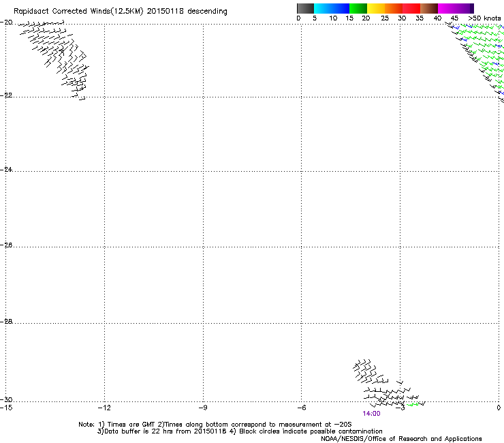Screen dimensions: 504x443
Task: Click the NOAA/NESDIS credit line
Action: (x=401, y=439)
